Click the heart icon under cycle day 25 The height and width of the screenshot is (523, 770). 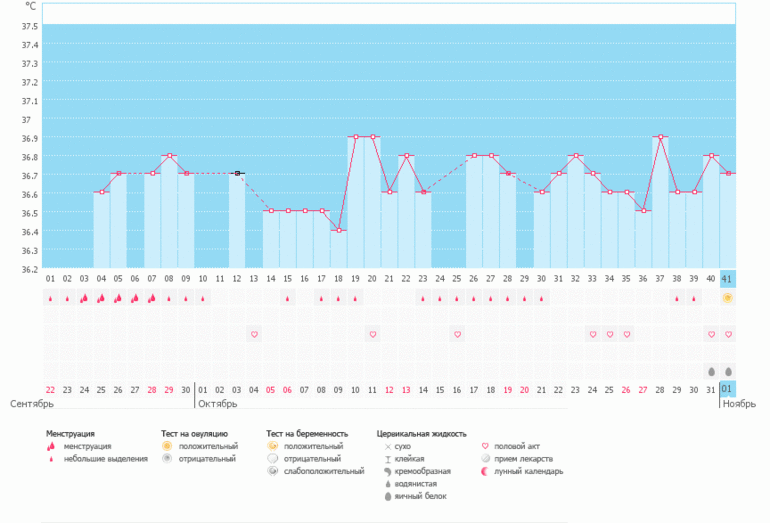click(457, 334)
